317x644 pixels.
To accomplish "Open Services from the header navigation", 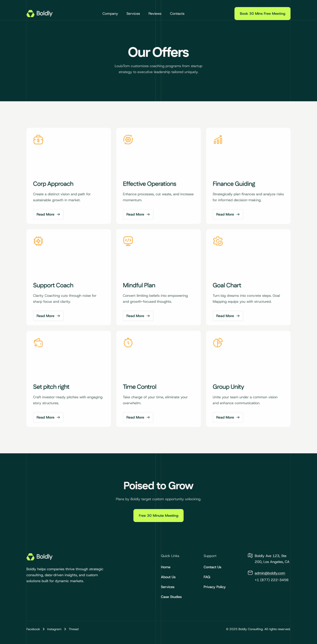I will tap(133, 14).
